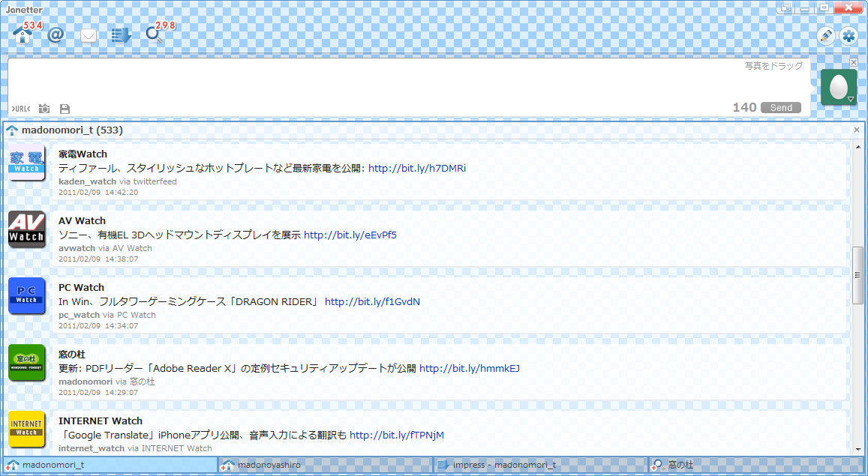Click the PC Watch avatar thumbnail
Screen dimensions: 868x476
pyautogui.click(x=26, y=296)
